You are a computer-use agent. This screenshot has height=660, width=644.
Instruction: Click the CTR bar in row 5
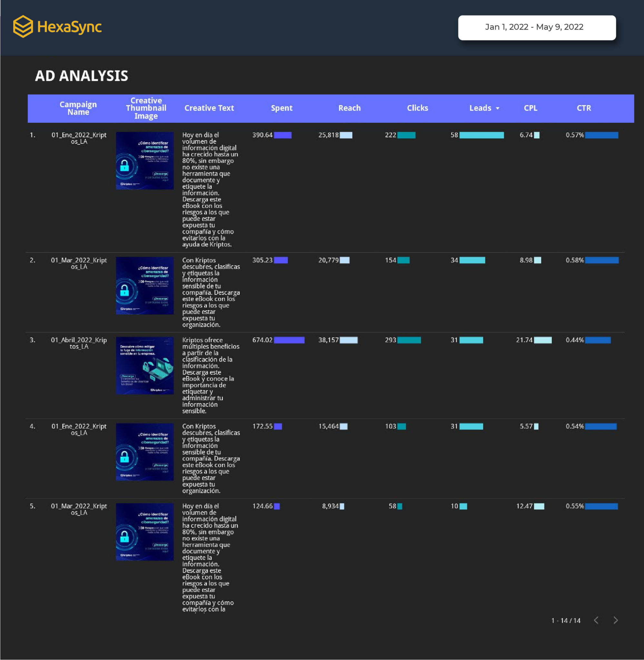601,507
